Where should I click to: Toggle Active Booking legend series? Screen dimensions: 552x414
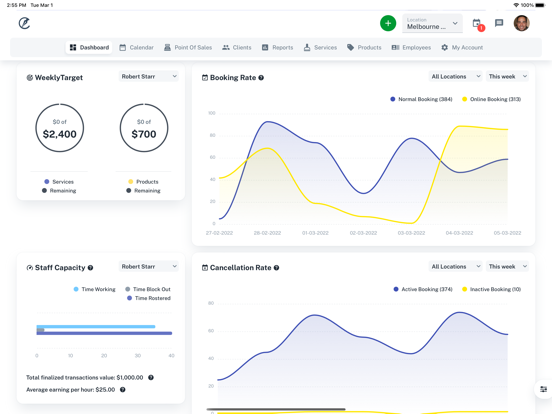(423, 289)
